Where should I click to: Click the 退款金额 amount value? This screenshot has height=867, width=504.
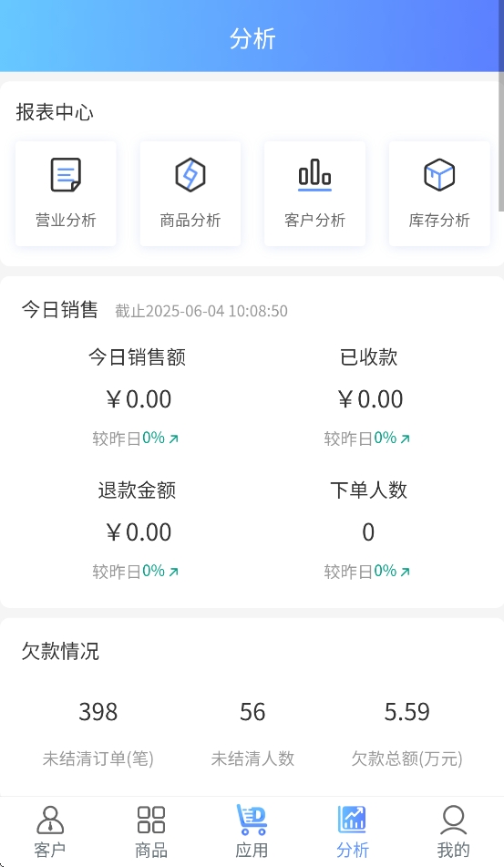pyautogui.click(x=139, y=532)
